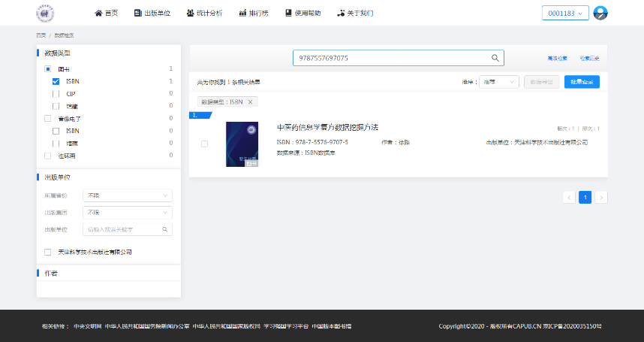Viewport: 644px width, 342px height.
Task: Open the 出版单位 nav menu
Action: [152, 14]
